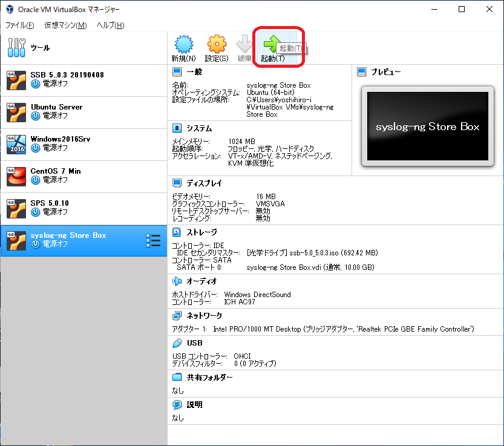This screenshot has height=446, width=504.
Task: Click the Intel PRO/1000 MT Desktop adapter text
Action: pos(257,329)
